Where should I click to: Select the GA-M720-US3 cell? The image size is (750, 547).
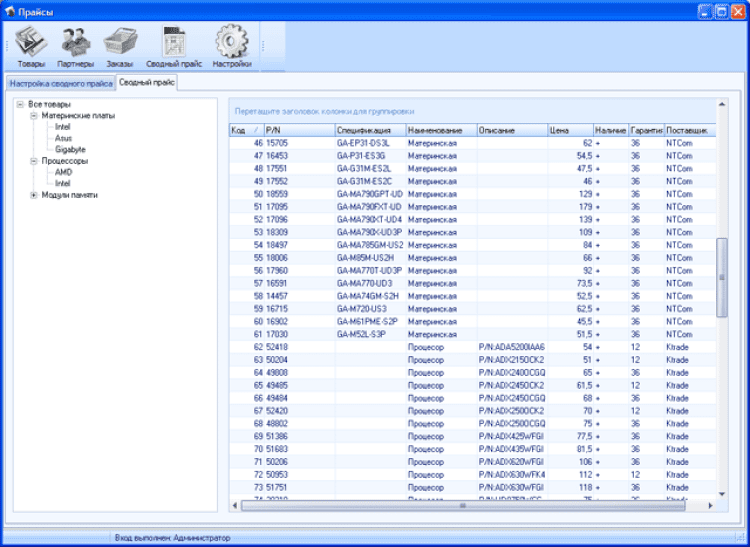pyautogui.click(x=370, y=308)
